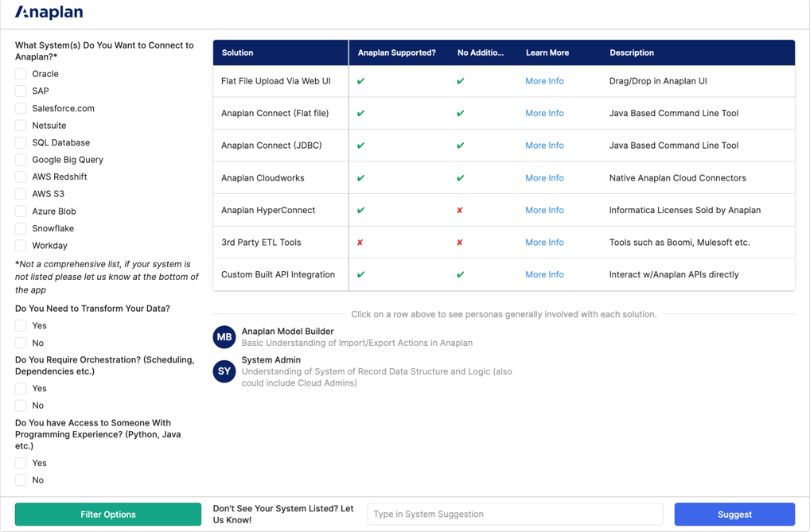Viewport: 810px width, 532px height.
Task: Click 'Interact w/Anaplan APIs directly' description
Action: tap(674, 275)
